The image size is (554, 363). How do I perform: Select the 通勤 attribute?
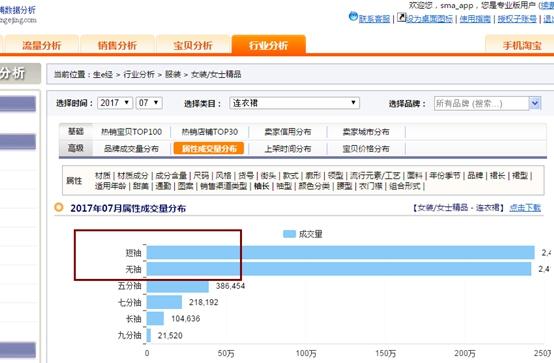[163, 186]
